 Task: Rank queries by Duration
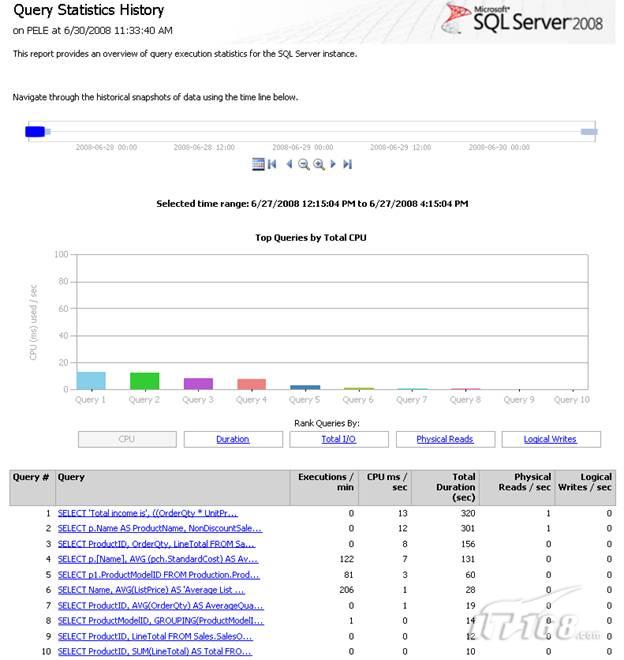pos(233,439)
